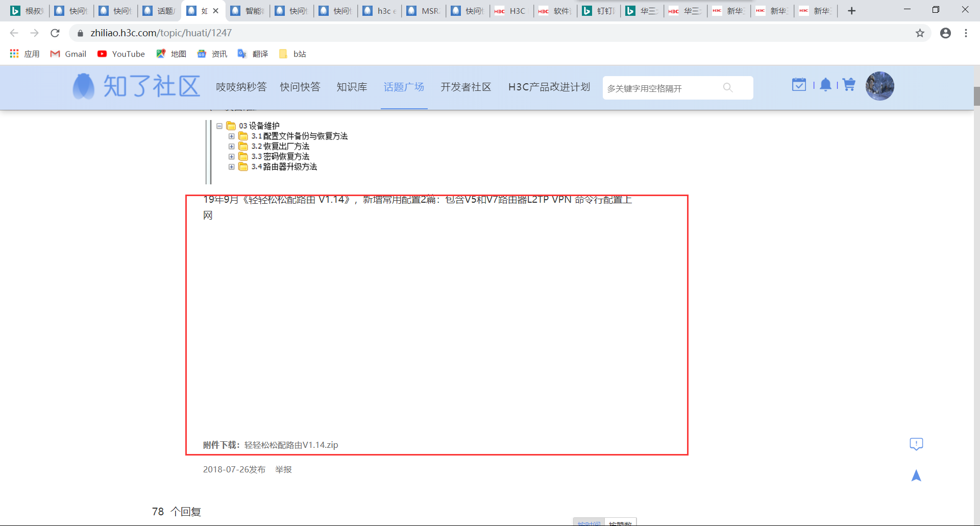Click the page vertical scrollbar thumb
This screenshot has width=980, height=526.
tap(976, 96)
